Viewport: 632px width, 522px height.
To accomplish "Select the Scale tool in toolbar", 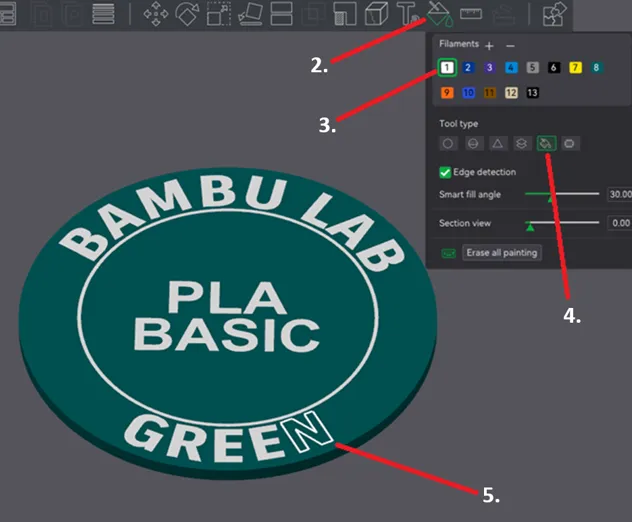I will [218, 14].
